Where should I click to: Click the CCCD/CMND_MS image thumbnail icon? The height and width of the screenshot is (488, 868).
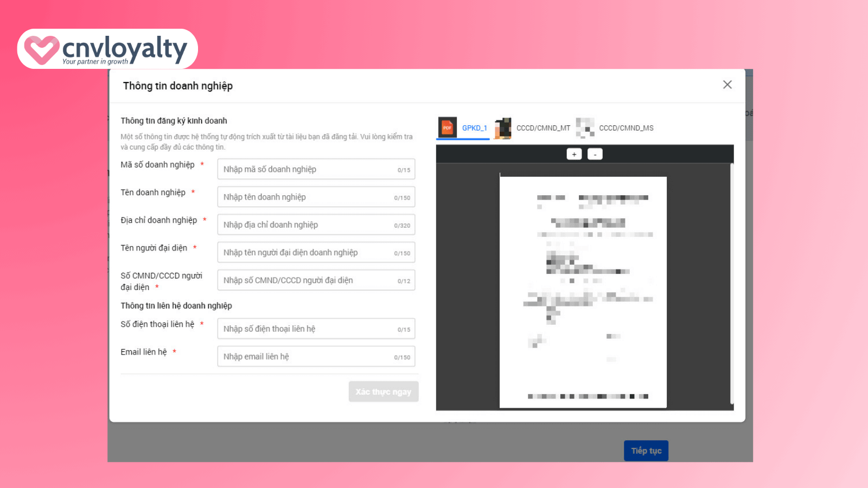[585, 128]
